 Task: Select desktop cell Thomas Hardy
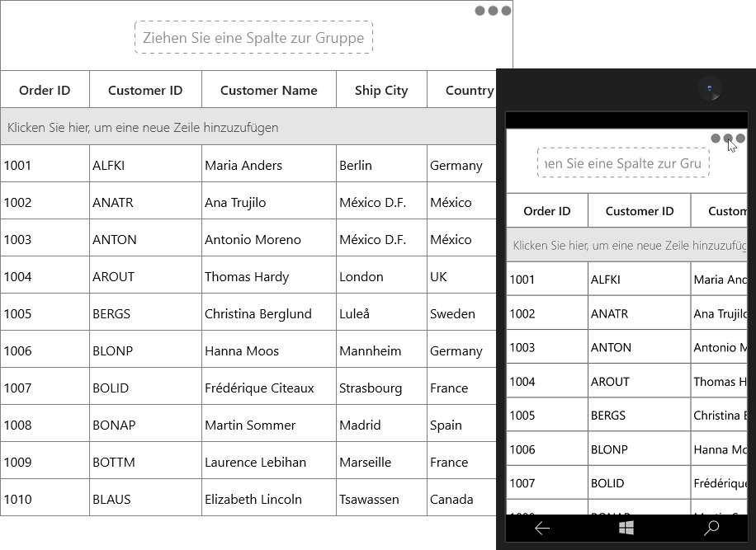coord(269,276)
